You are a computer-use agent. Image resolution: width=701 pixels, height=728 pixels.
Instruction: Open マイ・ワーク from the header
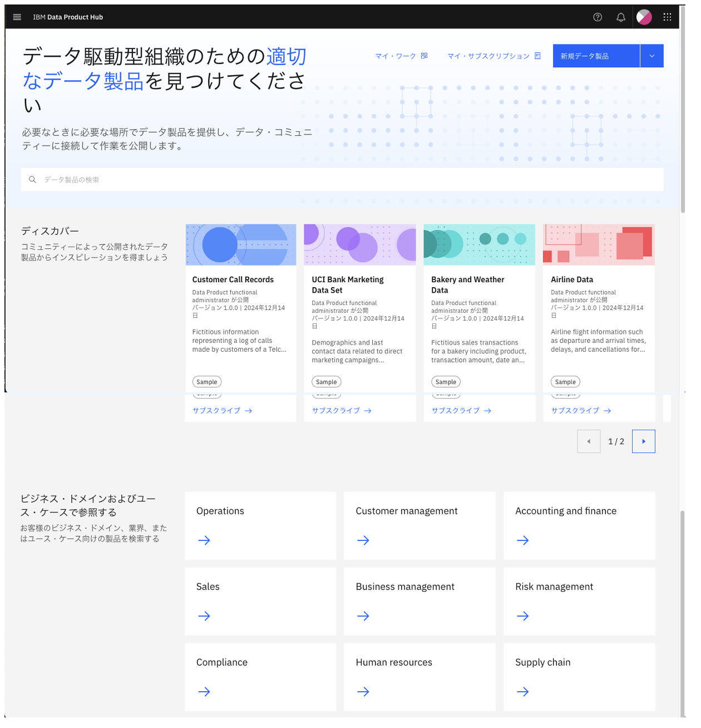coord(396,56)
